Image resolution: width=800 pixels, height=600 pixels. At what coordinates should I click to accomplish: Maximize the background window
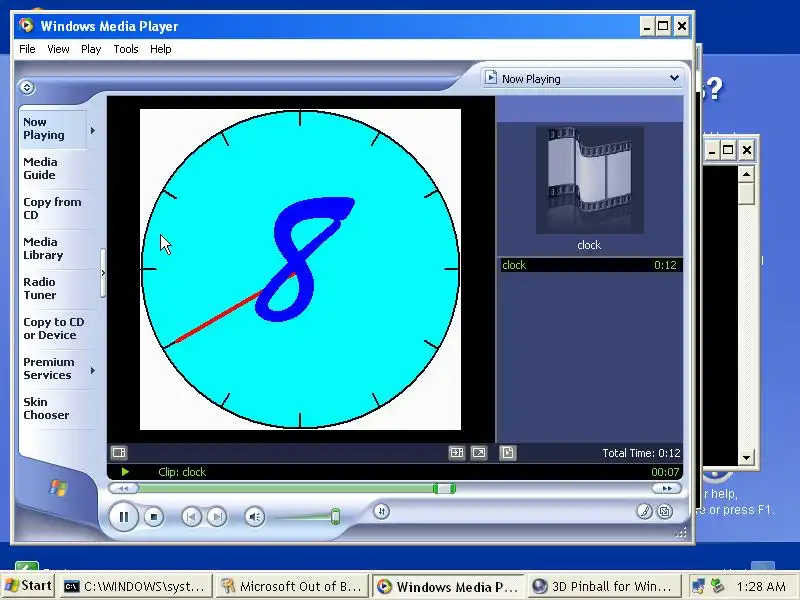point(728,150)
